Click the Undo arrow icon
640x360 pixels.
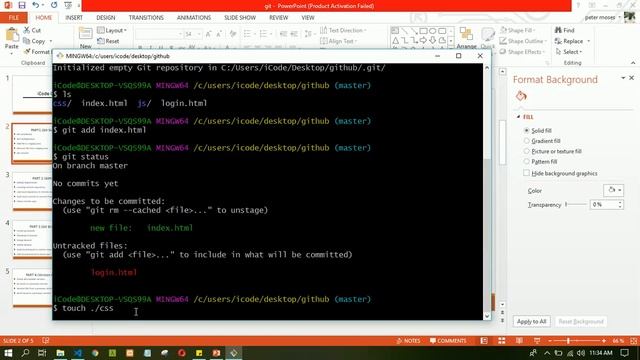(36, 5)
